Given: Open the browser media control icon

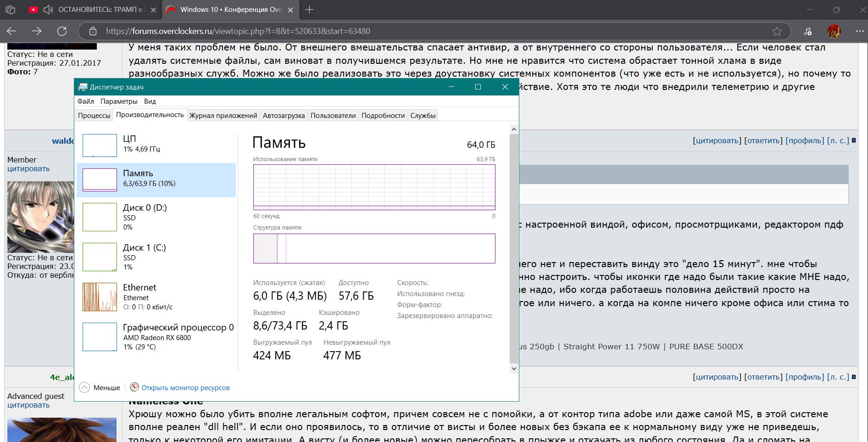Looking at the screenshot, I should pos(808,31).
